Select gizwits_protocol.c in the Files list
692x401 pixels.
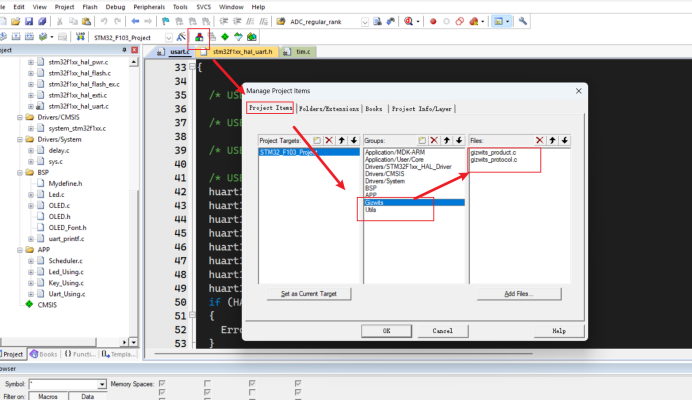[x=493, y=160]
